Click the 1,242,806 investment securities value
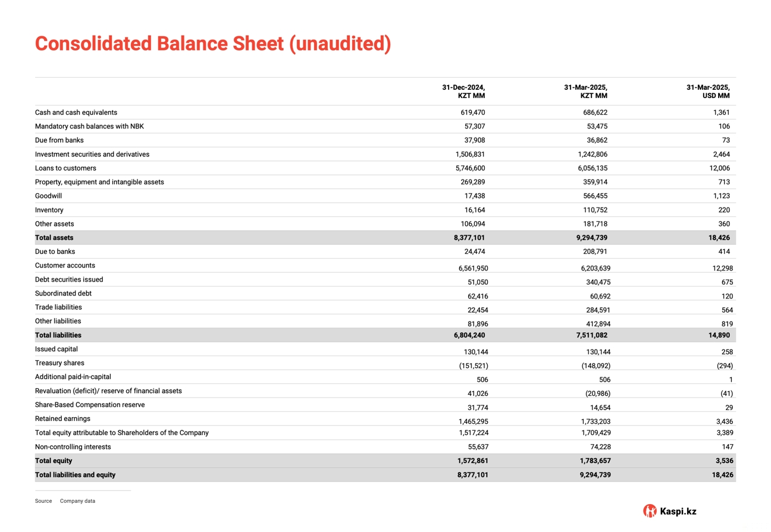Image resolution: width=771 pixels, height=532 pixels. click(x=588, y=155)
